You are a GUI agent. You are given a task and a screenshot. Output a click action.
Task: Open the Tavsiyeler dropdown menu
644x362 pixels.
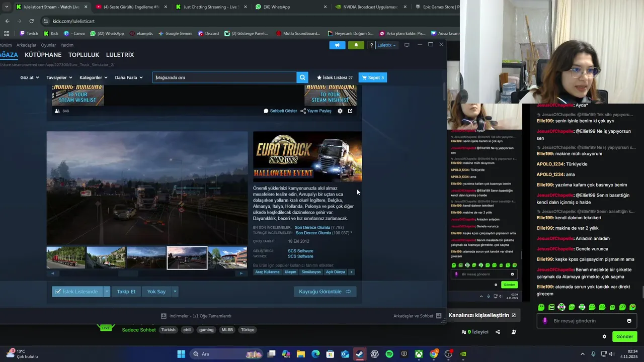pos(59,77)
